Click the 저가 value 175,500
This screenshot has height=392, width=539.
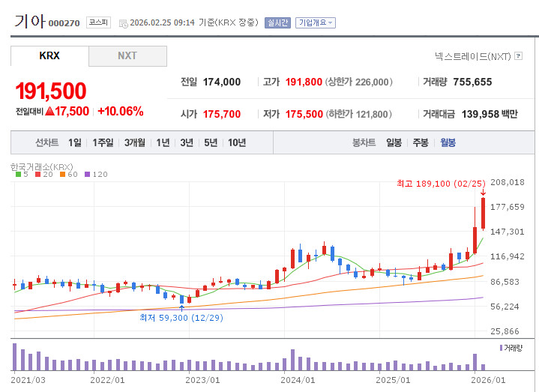click(x=304, y=114)
